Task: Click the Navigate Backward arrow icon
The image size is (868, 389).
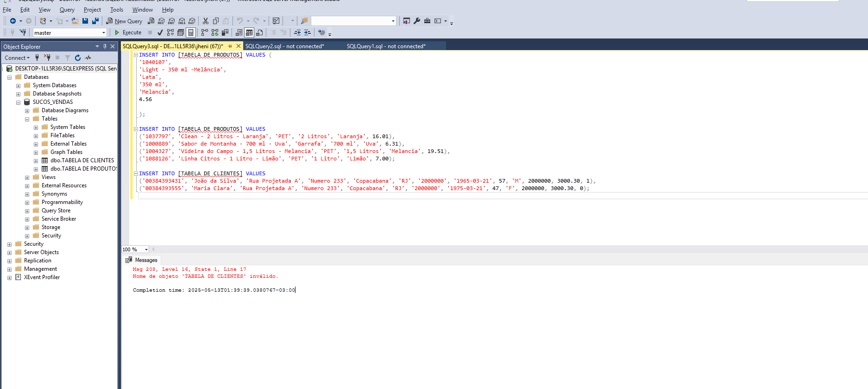Action: (13, 21)
